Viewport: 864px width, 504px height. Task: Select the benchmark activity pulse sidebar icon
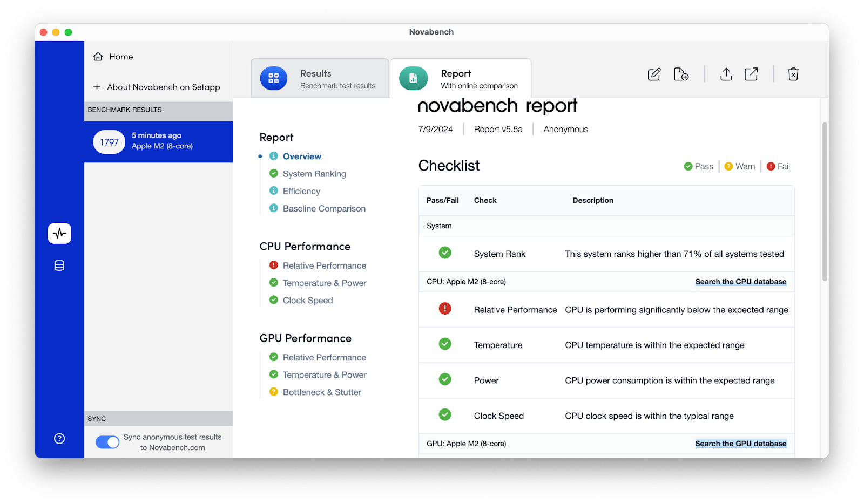point(59,233)
